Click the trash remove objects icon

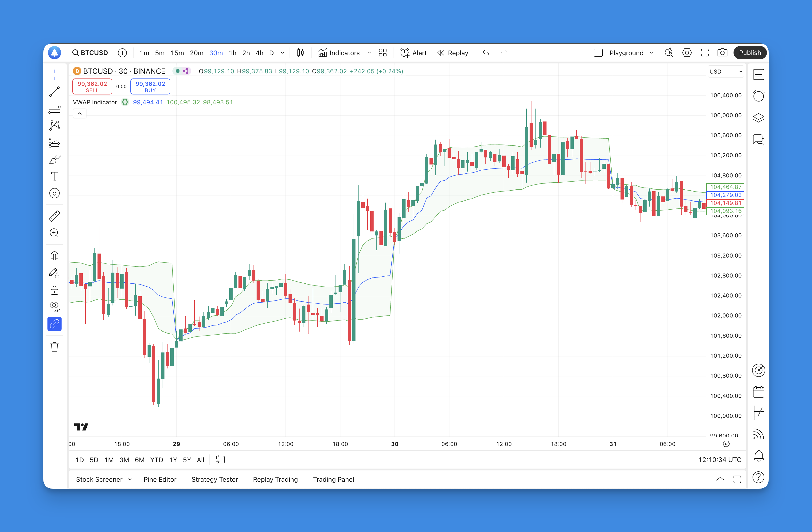pos(55,347)
